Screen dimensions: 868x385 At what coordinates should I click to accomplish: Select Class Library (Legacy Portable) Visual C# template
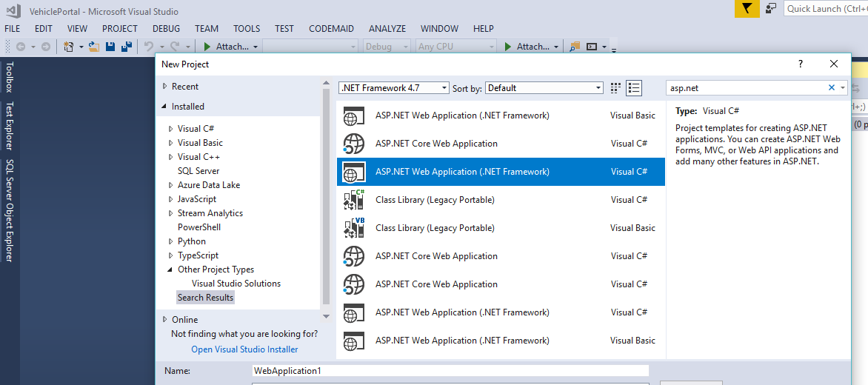coord(501,200)
